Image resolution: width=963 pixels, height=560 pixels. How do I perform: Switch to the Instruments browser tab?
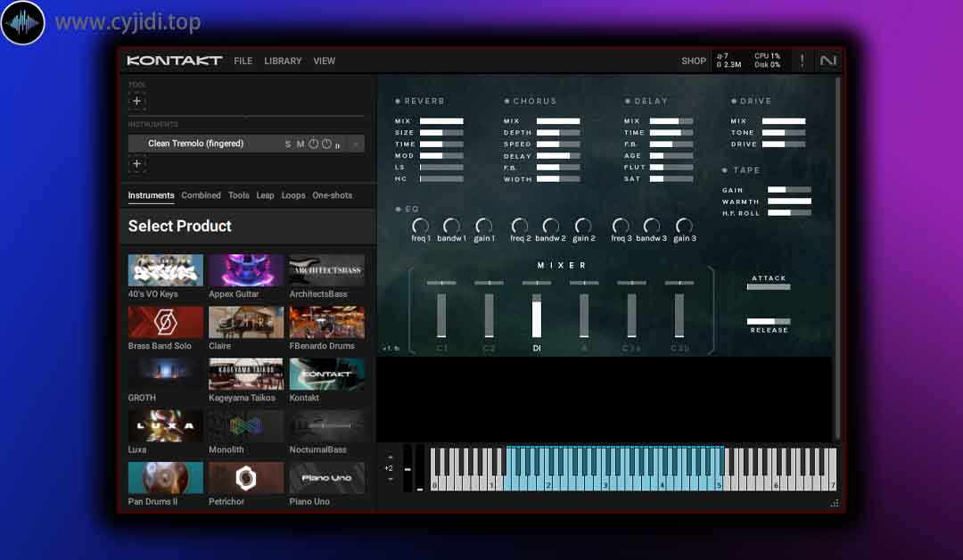[151, 195]
